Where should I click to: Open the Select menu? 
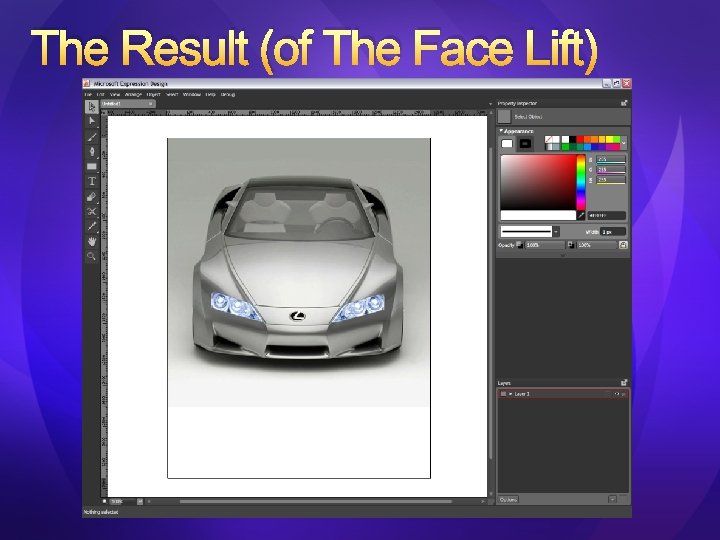pyautogui.click(x=172, y=95)
